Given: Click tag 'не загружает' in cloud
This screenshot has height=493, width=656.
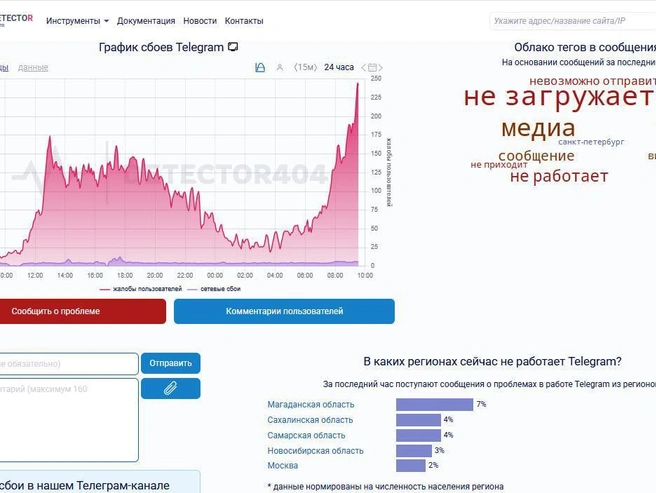Looking at the screenshot, I should pyautogui.click(x=559, y=96).
